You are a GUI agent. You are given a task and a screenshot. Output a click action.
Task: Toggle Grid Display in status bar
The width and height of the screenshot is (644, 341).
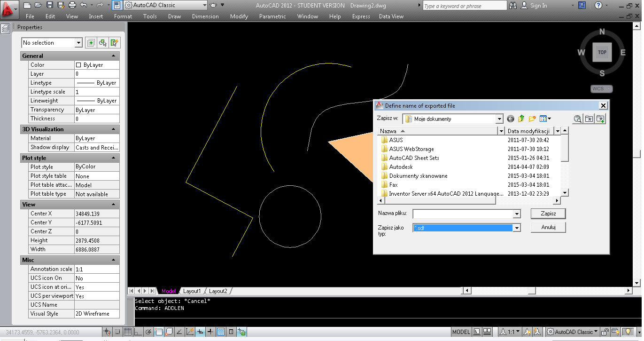coord(127,332)
